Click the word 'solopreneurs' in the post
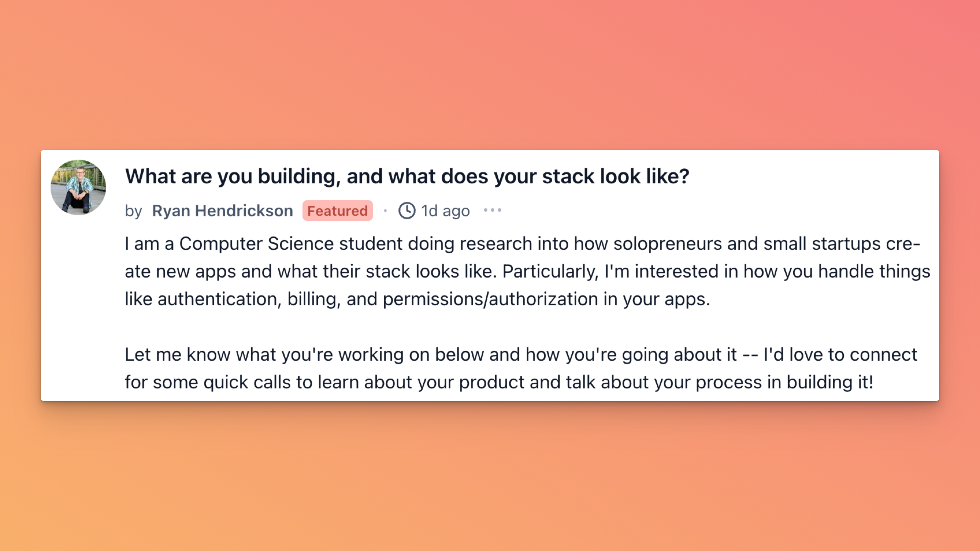The image size is (980, 551). click(x=668, y=244)
